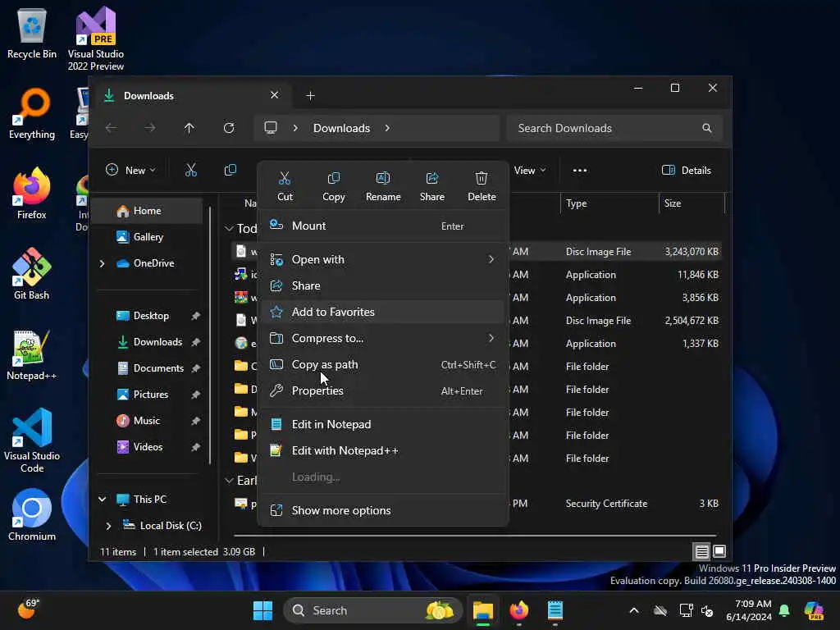Collapse the Earlier group
Screen dimensions: 840x630
coord(230,481)
